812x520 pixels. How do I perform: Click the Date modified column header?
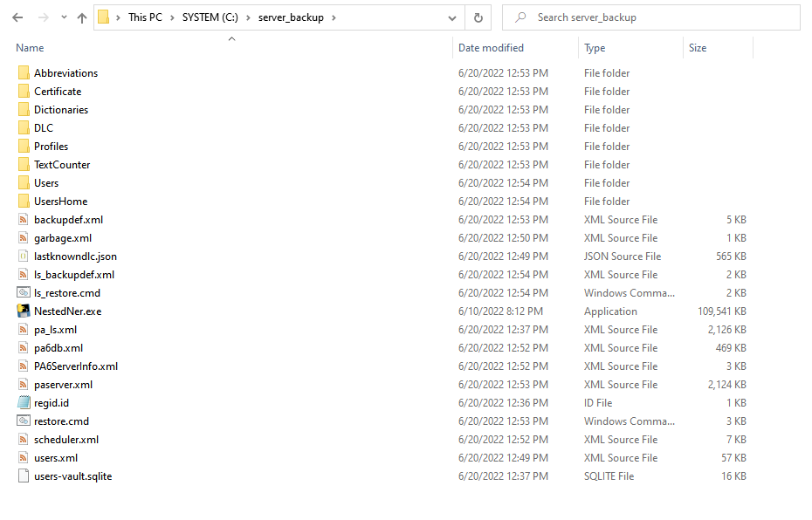point(489,47)
